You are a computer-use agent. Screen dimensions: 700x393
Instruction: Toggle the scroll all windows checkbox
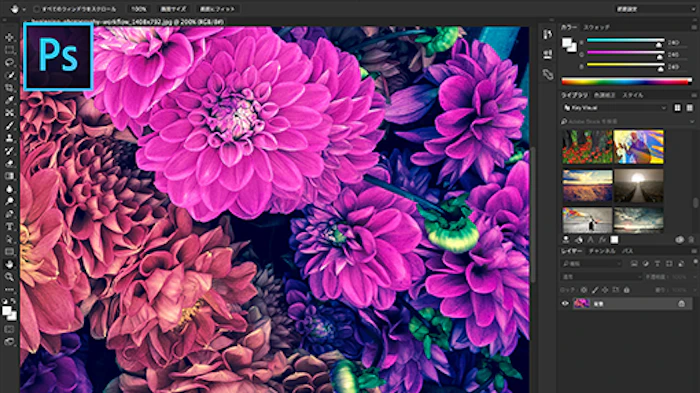pyautogui.click(x=37, y=9)
